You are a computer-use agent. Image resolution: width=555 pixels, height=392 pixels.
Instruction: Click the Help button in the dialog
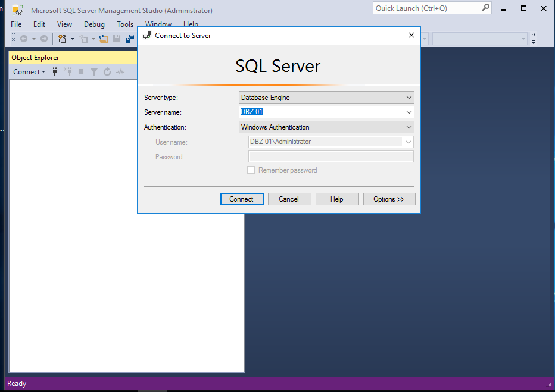coord(337,199)
